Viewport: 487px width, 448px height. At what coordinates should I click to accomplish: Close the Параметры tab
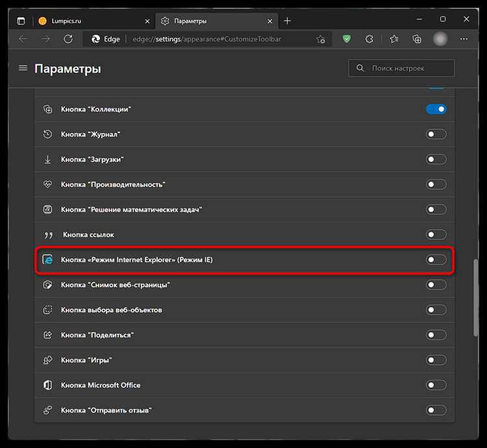269,21
